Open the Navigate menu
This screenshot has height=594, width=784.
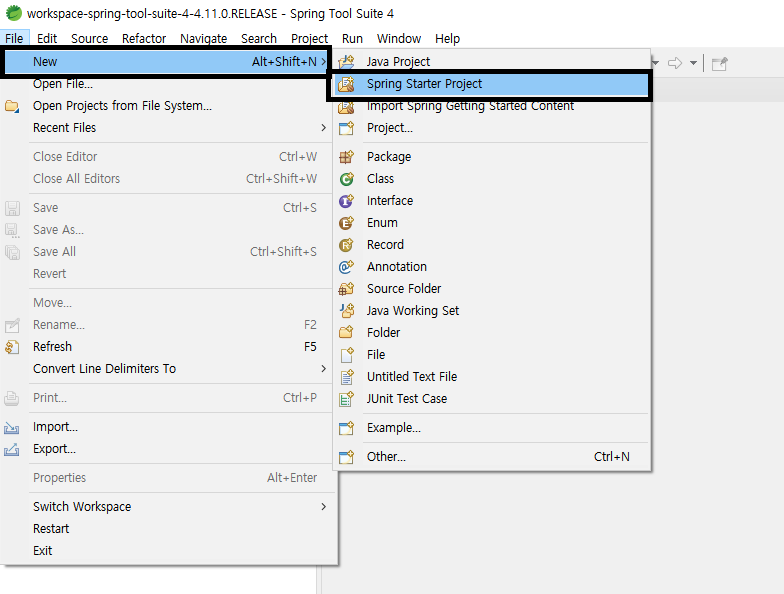point(204,38)
